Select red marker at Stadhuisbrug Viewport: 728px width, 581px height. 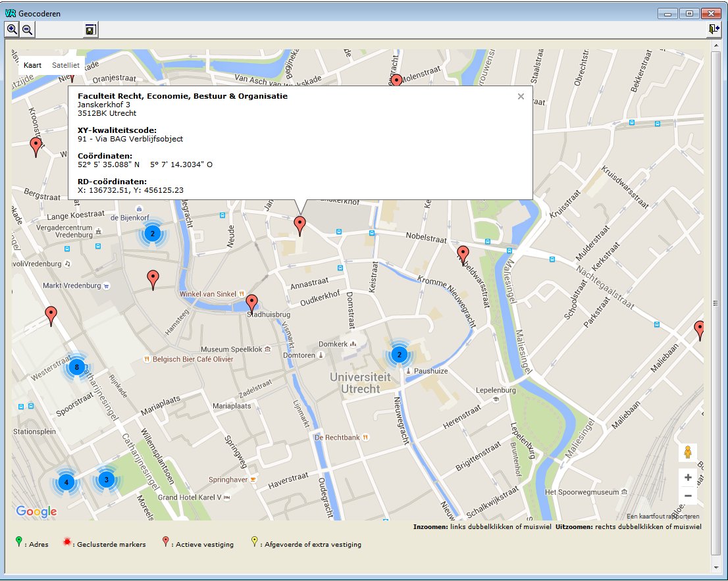pos(251,305)
